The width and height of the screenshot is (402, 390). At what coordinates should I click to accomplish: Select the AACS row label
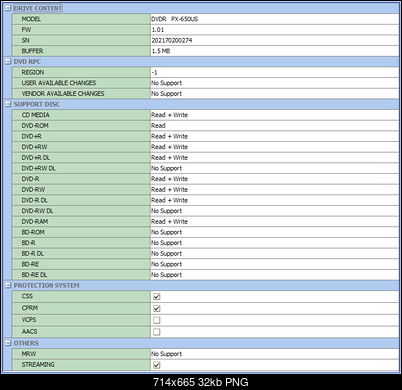click(29, 332)
